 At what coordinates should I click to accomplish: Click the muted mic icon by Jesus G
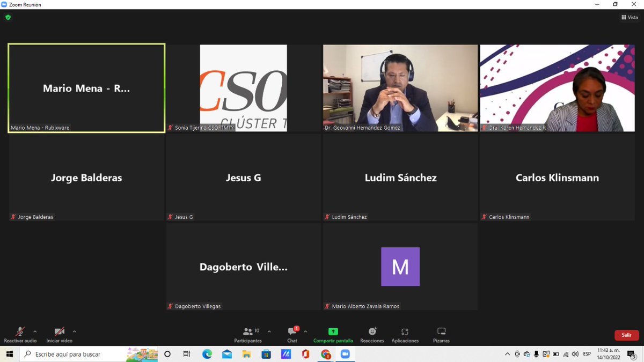[x=171, y=217]
